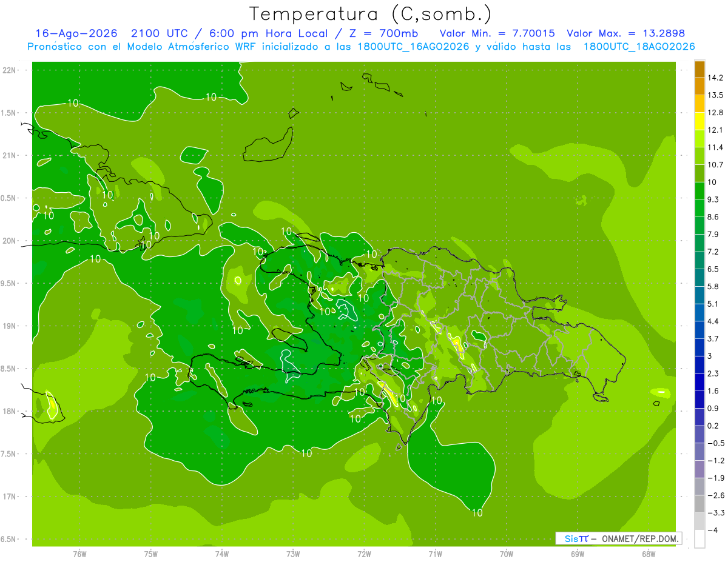The image size is (728, 562).
Task: Click the '75W' longitude axis label
Action: [150, 554]
